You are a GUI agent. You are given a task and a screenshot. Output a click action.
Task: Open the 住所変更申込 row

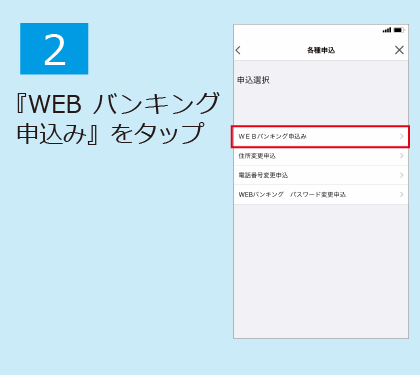click(321, 156)
